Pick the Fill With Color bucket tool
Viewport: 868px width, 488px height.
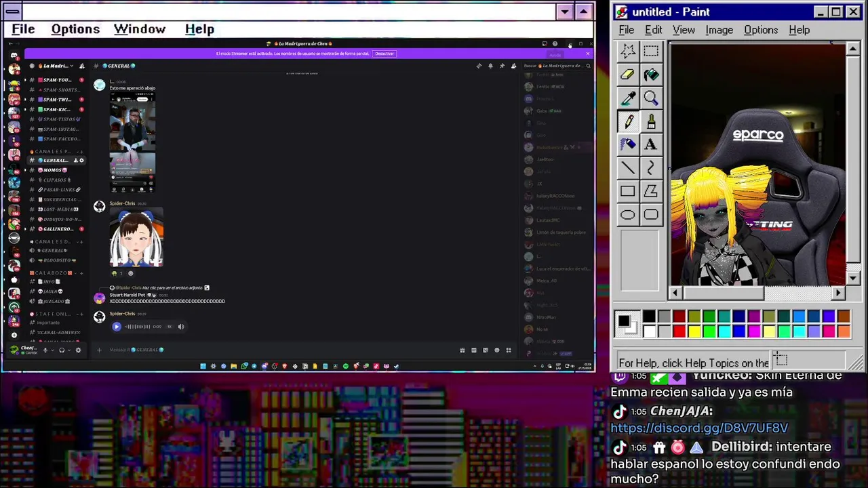pos(651,75)
